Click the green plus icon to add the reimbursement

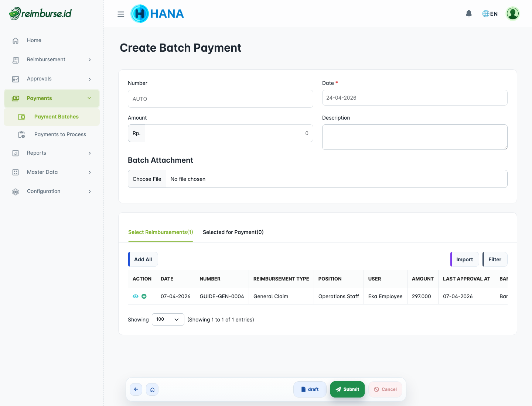tap(144, 296)
